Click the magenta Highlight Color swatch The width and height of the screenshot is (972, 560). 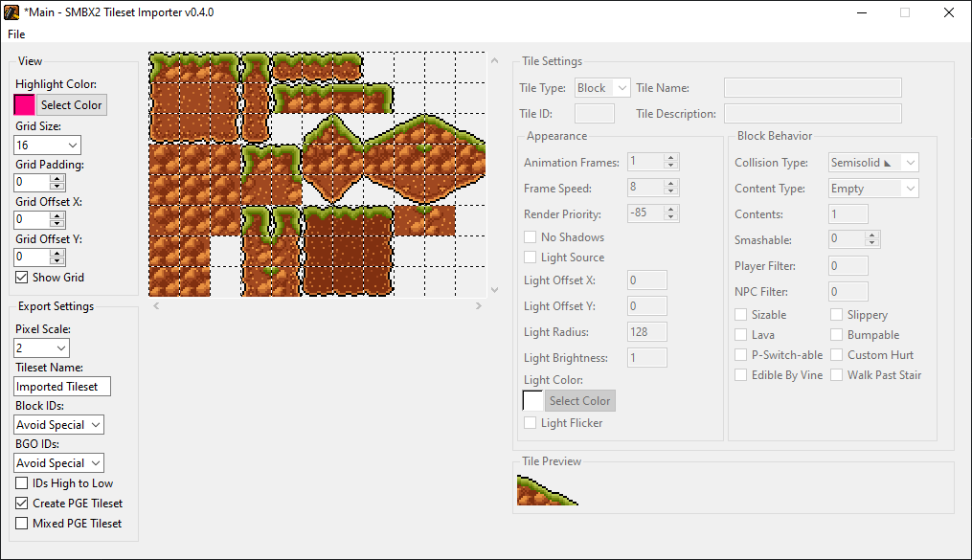tap(24, 104)
